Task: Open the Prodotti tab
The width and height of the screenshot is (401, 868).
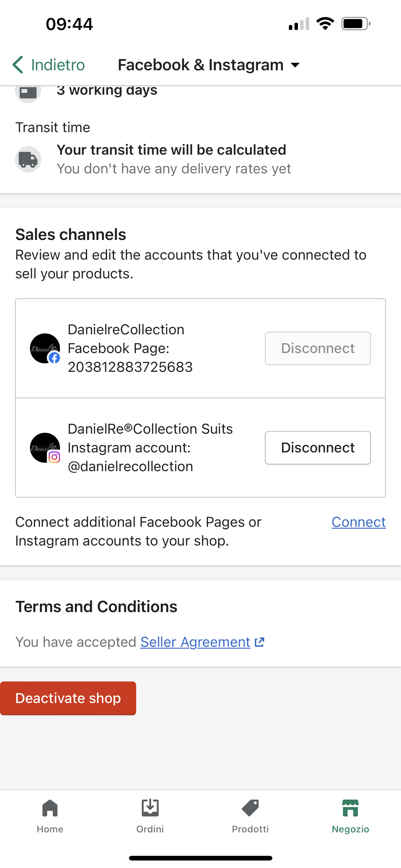Action: (x=250, y=816)
